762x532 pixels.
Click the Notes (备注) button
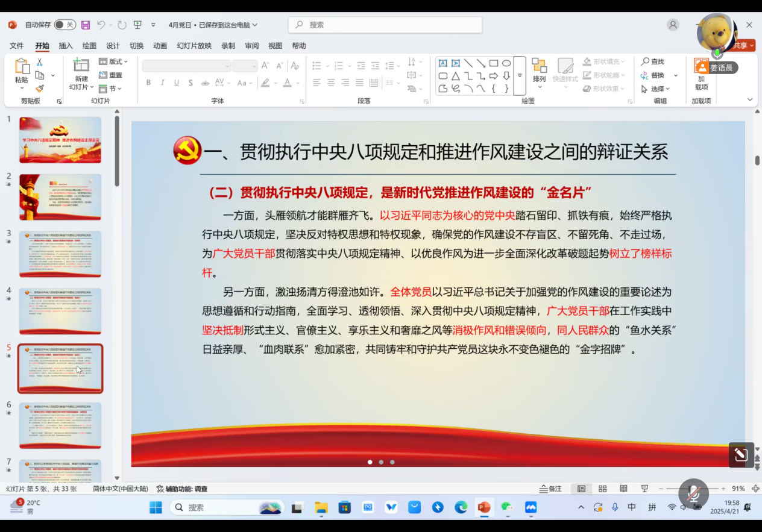[550, 489]
